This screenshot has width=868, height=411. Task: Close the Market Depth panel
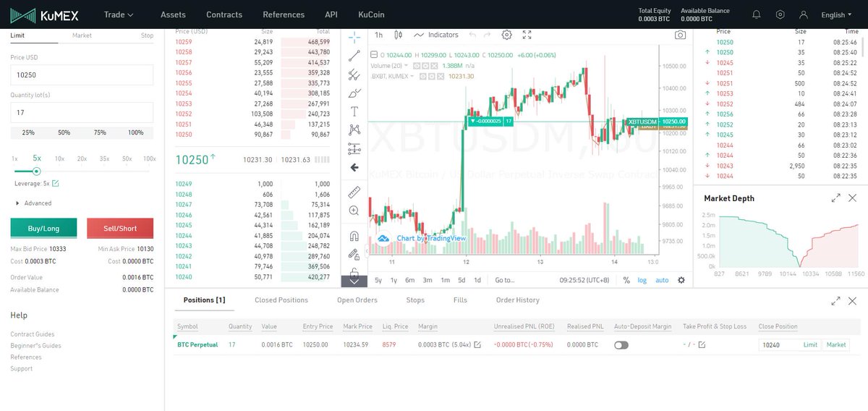pyautogui.click(x=852, y=198)
